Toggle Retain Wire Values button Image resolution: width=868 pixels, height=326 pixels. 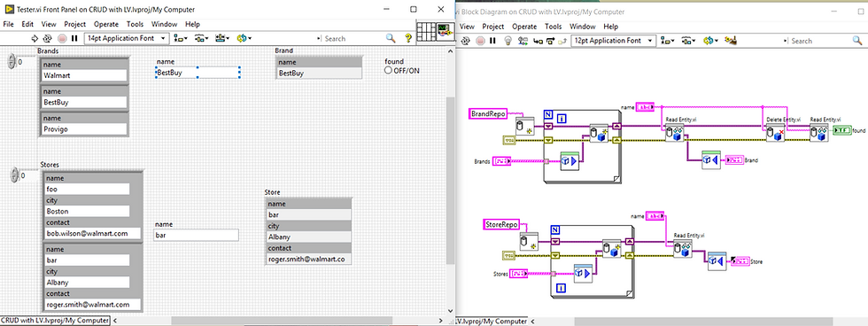pos(523,41)
